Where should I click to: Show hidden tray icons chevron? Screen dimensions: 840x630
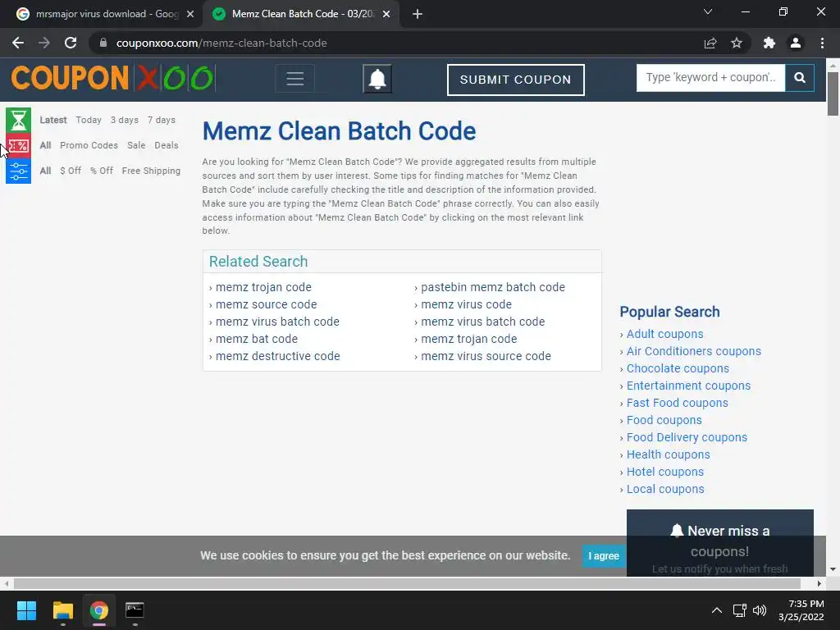pyautogui.click(x=716, y=610)
